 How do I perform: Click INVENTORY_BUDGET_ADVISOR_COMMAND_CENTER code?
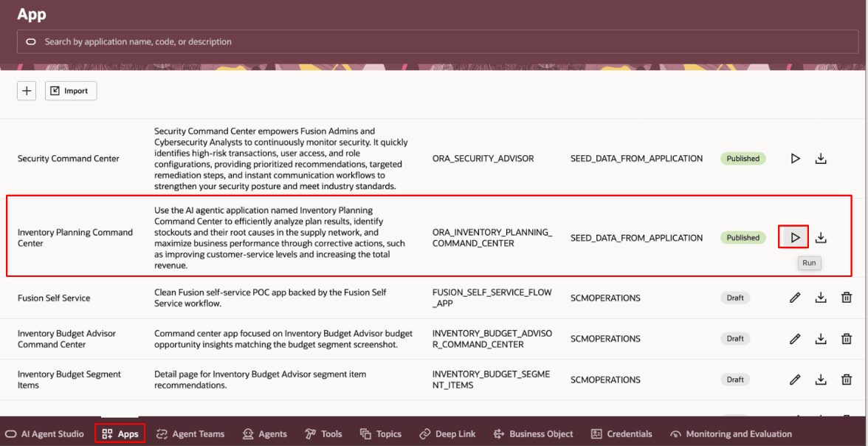tap(492, 338)
